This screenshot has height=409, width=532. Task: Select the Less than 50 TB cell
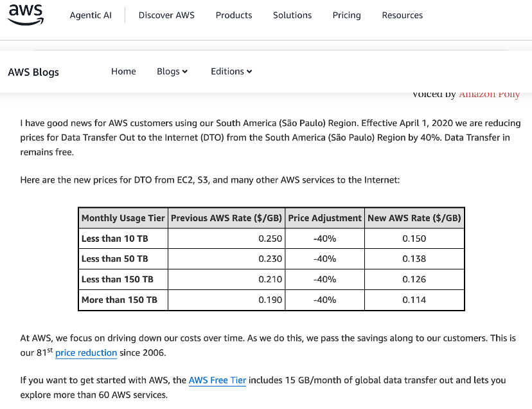[123, 259]
